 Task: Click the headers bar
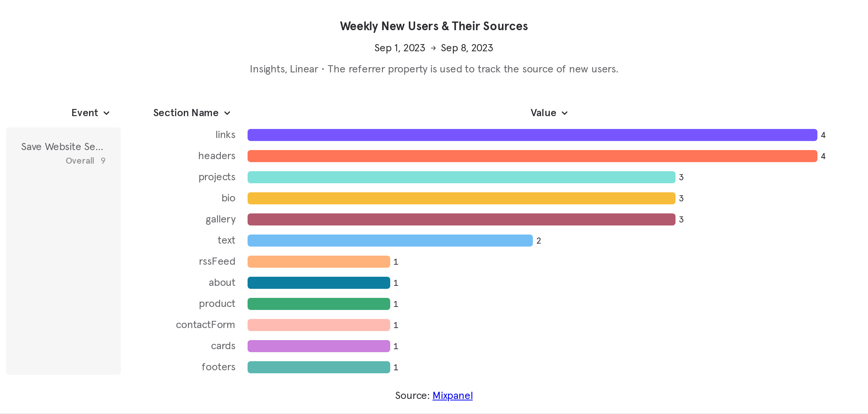(528, 156)
